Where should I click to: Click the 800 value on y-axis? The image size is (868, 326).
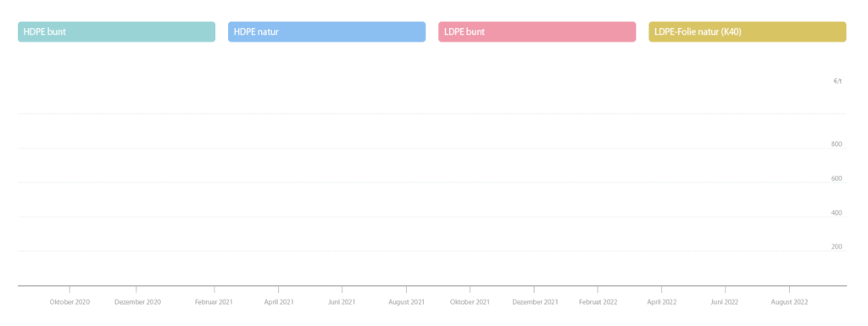(x=837, y=144)
